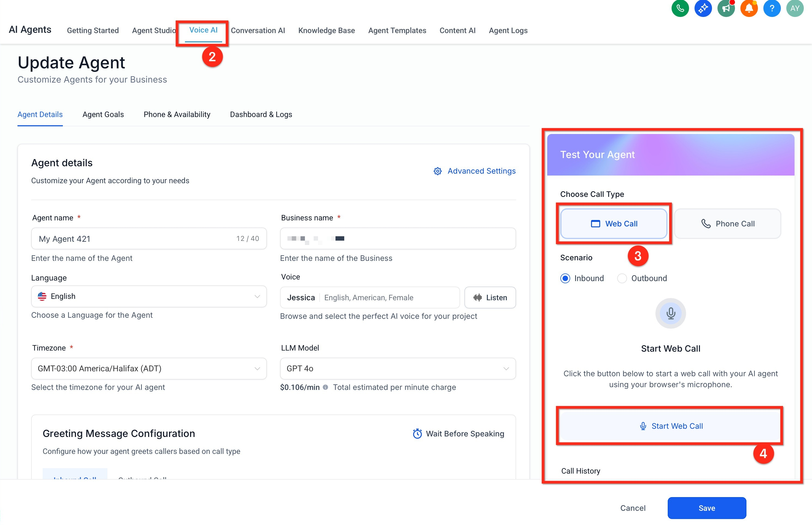
Task: Choose Phone Call as call type
Action: tap(728, 224)
